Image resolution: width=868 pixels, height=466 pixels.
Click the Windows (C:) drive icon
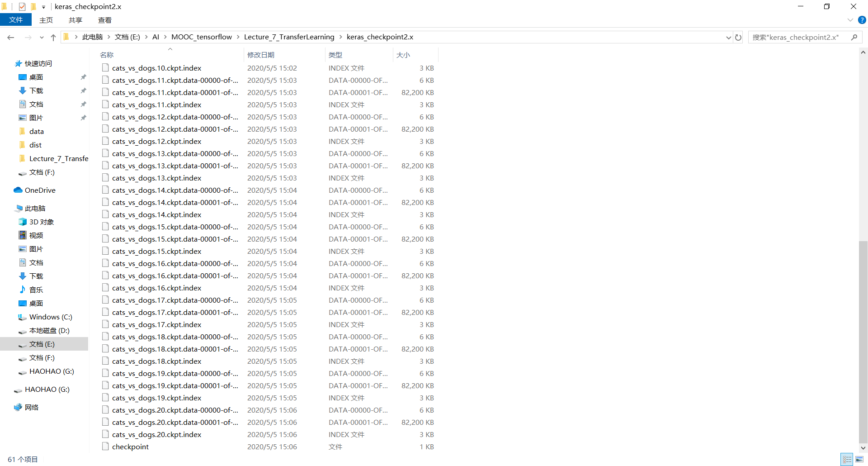23,317
